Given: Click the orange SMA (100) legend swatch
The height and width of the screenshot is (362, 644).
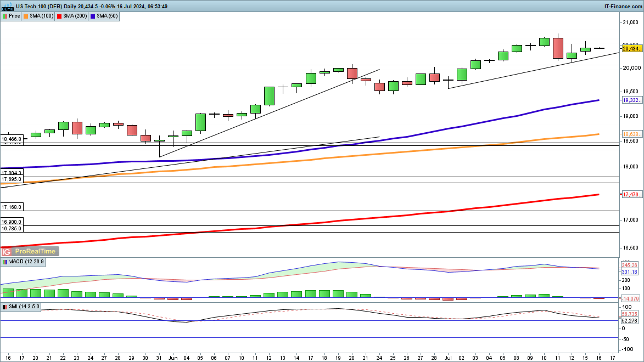Looking at the screenshot, I should [x=27, y=16].
